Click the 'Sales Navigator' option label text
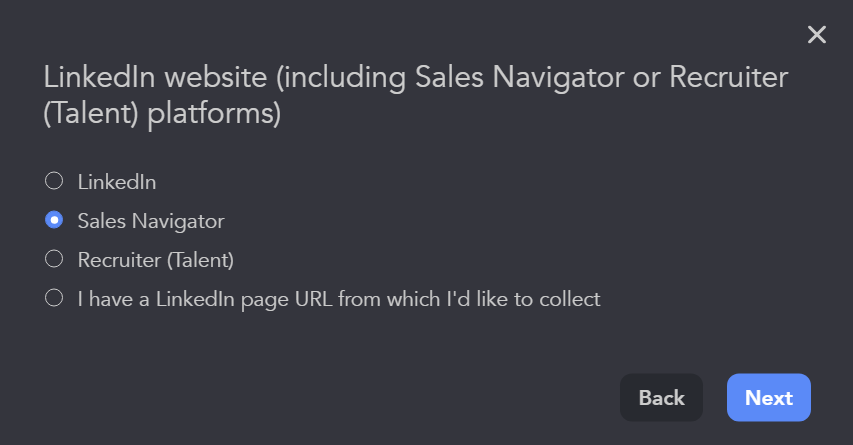The image size is (853, 445). (x=151, y=221)
